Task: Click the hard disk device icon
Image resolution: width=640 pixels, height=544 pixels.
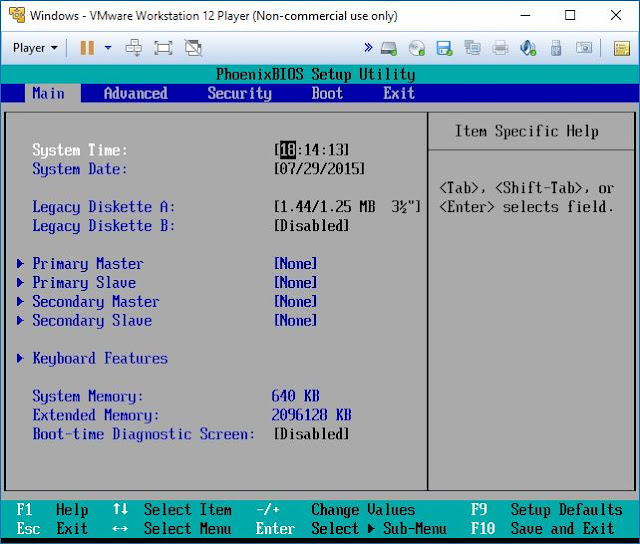Action: [389, 48]
